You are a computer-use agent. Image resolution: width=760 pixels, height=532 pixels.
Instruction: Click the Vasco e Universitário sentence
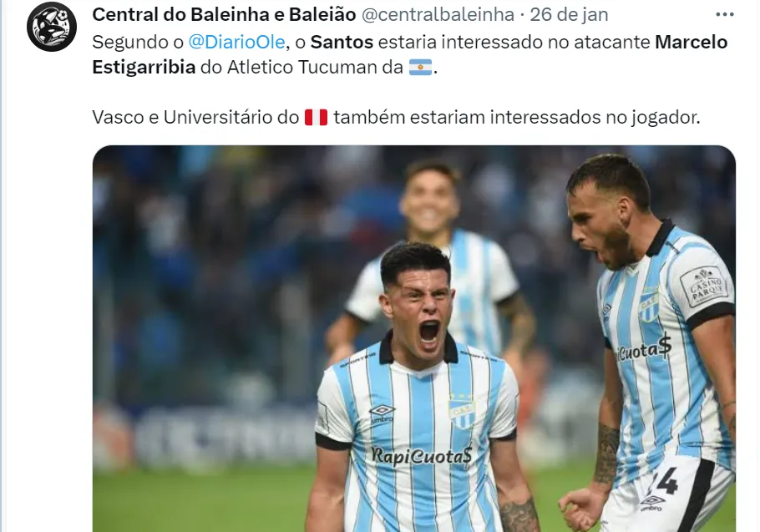(x=396, y=117)
